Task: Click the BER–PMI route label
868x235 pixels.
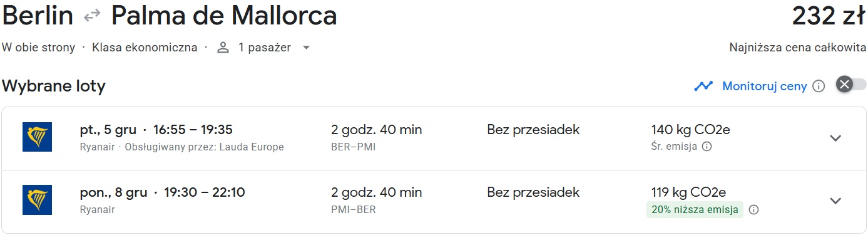Action: click(x=354, y=147)
